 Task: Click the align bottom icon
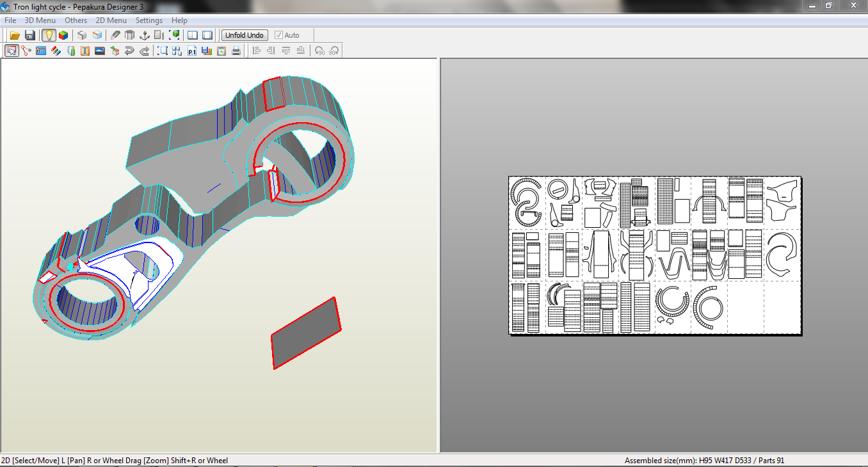point(301,51)
